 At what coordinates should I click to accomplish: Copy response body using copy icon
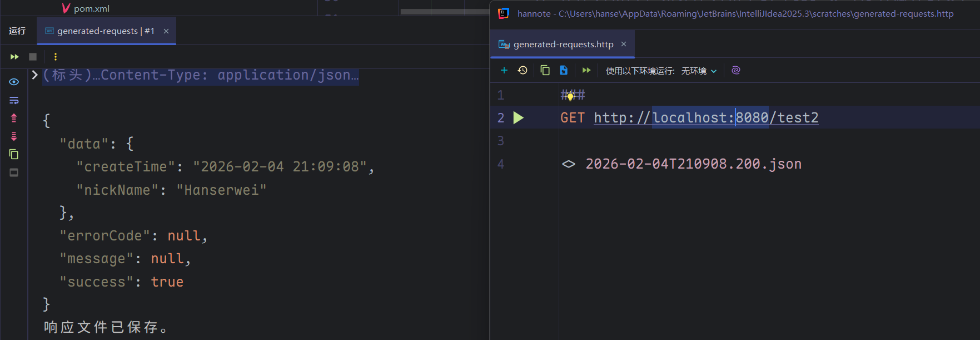[14, 154]
